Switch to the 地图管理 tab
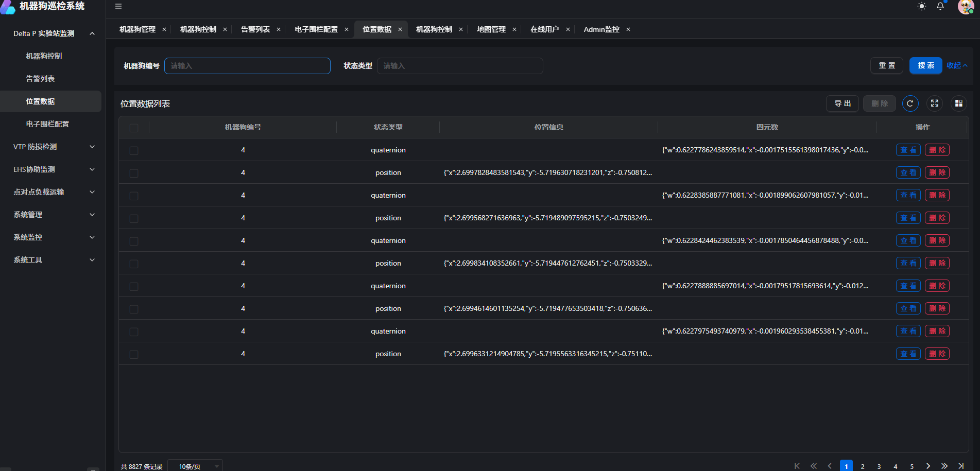This screenshot has width=980, height=471. pos(491,29)
